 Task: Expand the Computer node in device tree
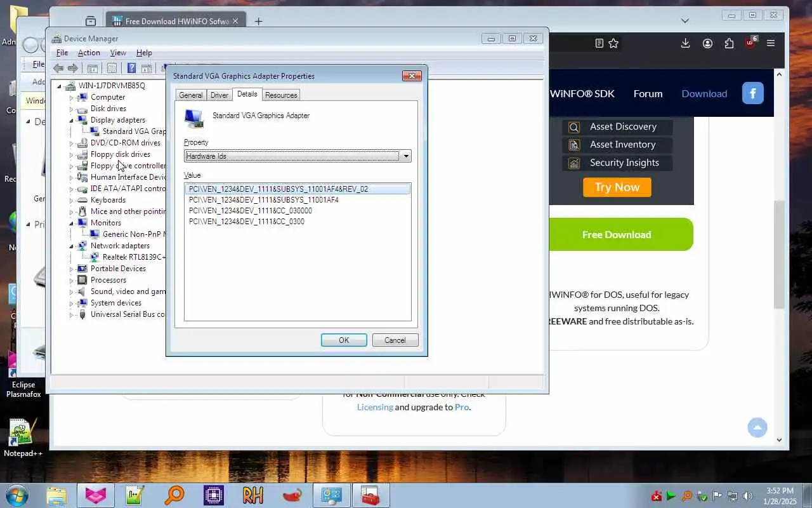(72, 98)
